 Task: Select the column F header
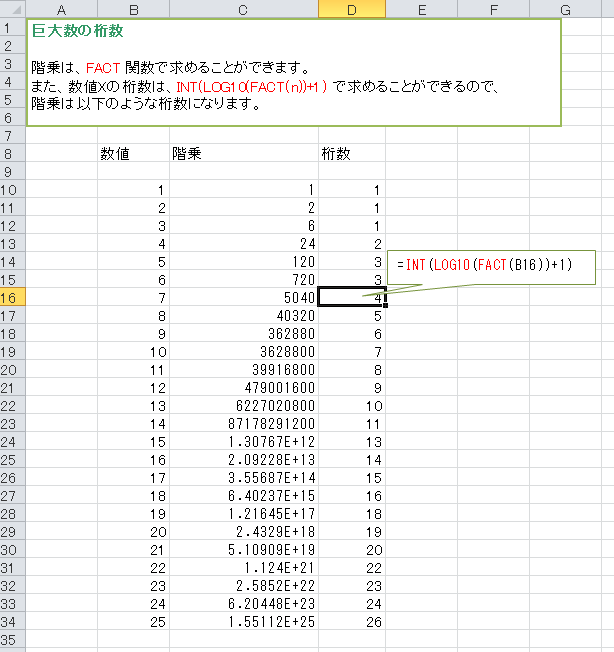(x=493, y=9)
